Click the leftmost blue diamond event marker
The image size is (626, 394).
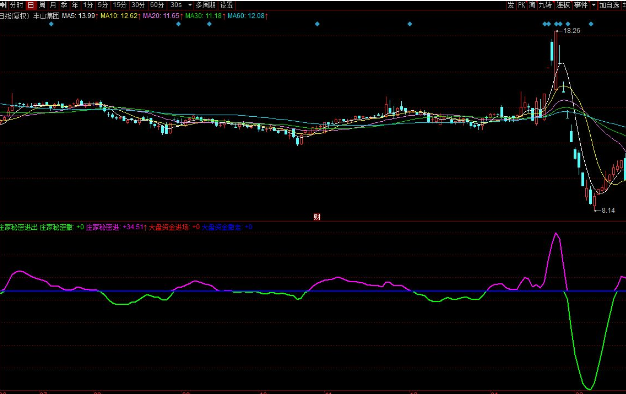coord(51,24)
